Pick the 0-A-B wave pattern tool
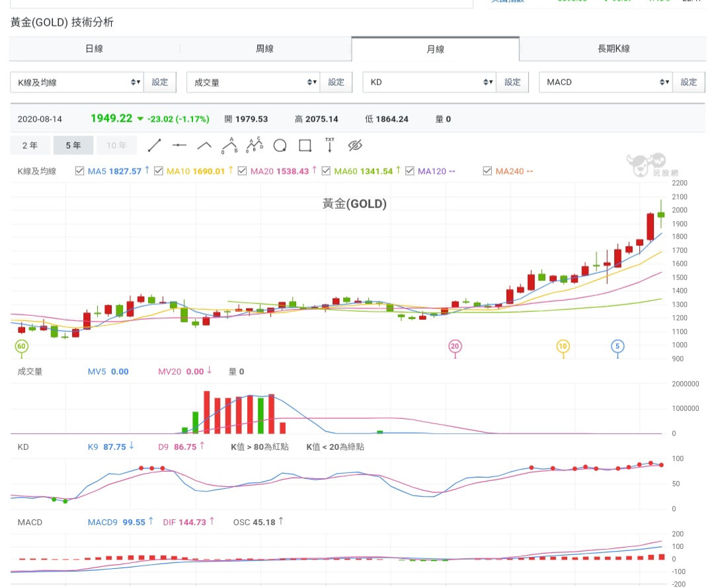This screenshot has width=714, height=588. point(229,145)
